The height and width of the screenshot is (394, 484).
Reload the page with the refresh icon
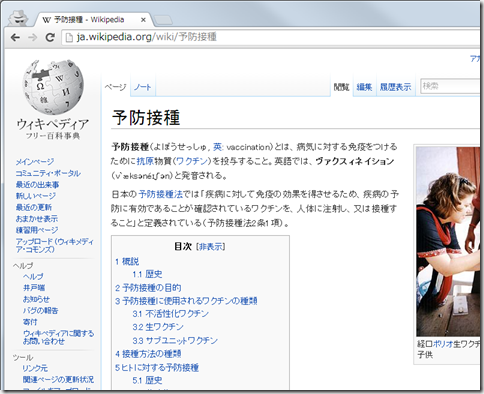[50, 37]
